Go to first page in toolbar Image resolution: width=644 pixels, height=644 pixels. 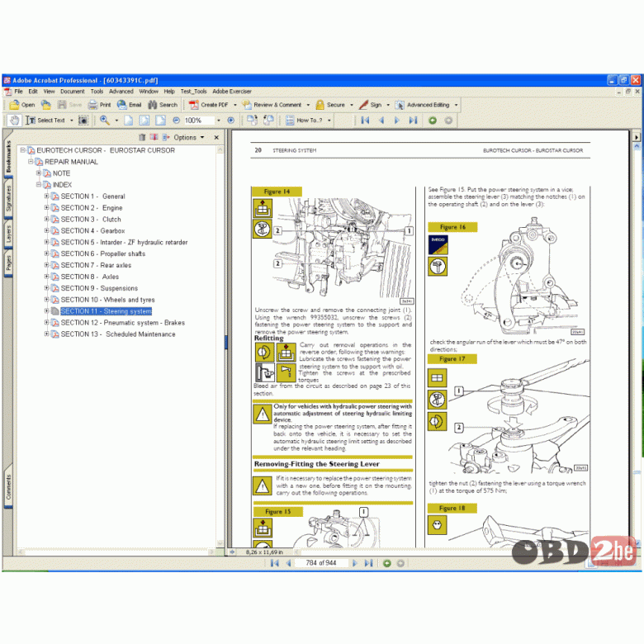pyautogui.click(x=365, y=121)
